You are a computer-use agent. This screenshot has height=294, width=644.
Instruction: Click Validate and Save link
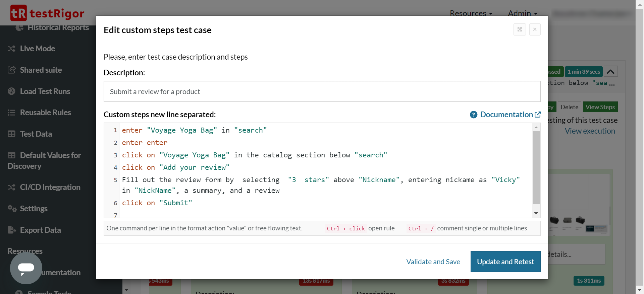[x=433, y=262]
